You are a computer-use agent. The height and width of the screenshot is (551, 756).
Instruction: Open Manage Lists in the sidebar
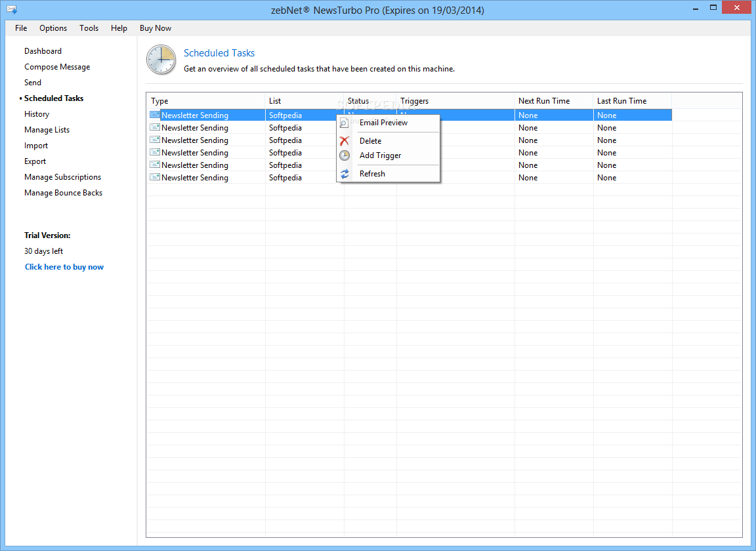point(47,130)
